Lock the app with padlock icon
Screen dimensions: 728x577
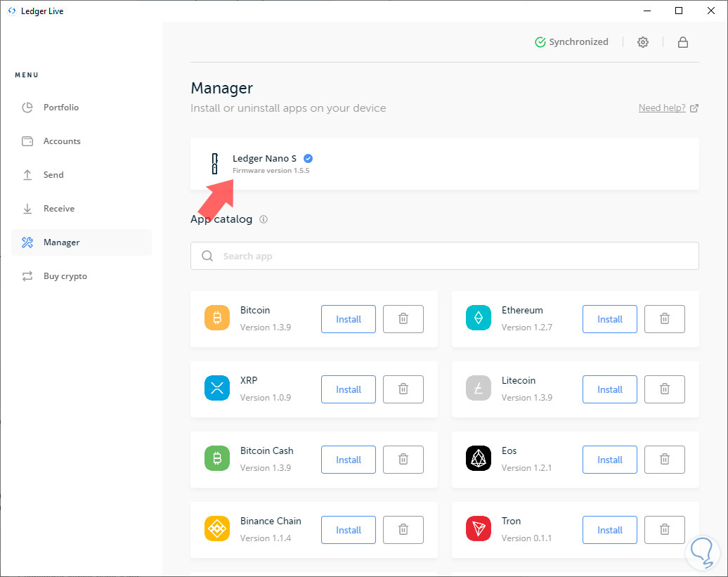(682, 42)
